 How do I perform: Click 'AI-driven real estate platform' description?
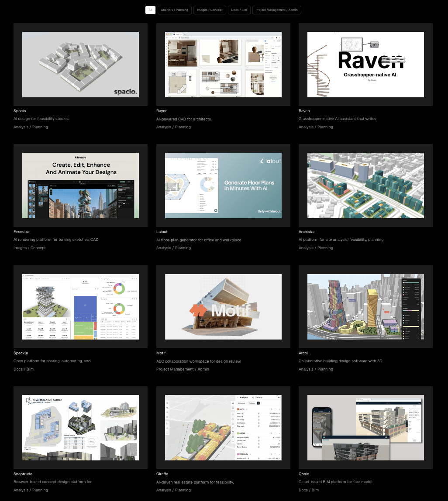click(x=195, y=482)
